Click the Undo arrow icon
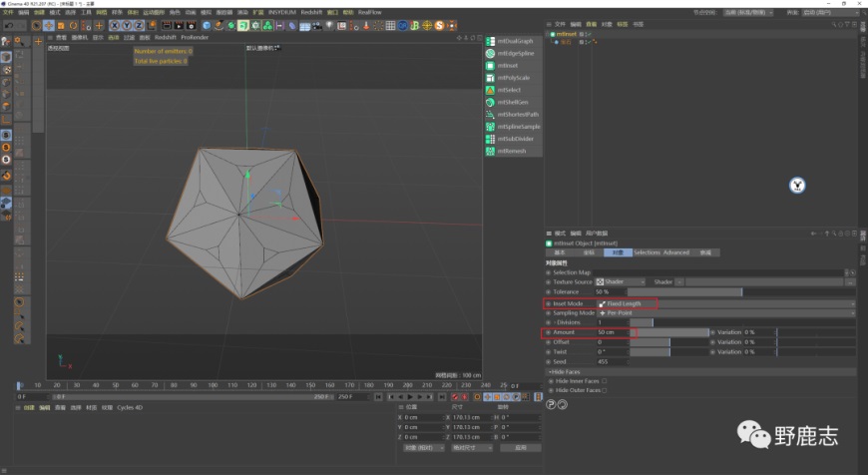Viewport: 868px width, 475px height. coord(9,26)
